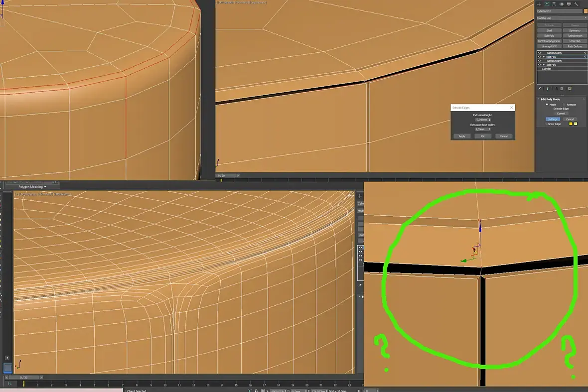Click play button in bottom-left viewport sidebar

tap(7, 358)
